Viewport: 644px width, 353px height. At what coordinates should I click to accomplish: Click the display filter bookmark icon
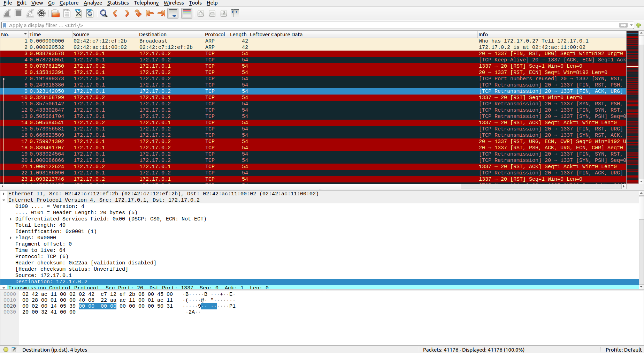[x=5, y=25]
